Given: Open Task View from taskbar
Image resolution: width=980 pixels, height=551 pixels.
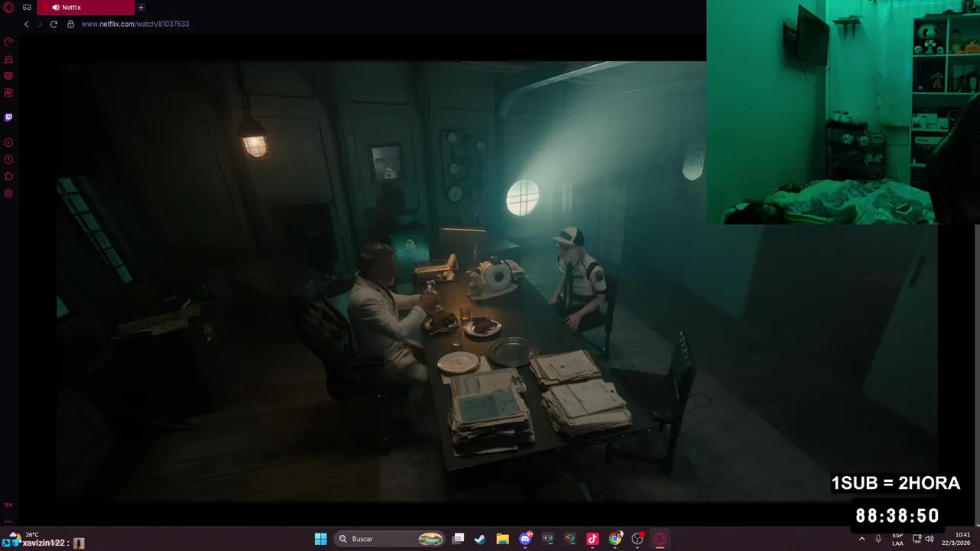Looking at the screenshot, I should [458, 539].
